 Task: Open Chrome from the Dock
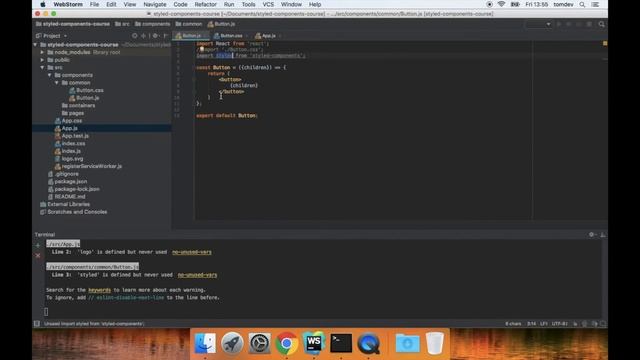pyautogui.click(x=287, y=343)
